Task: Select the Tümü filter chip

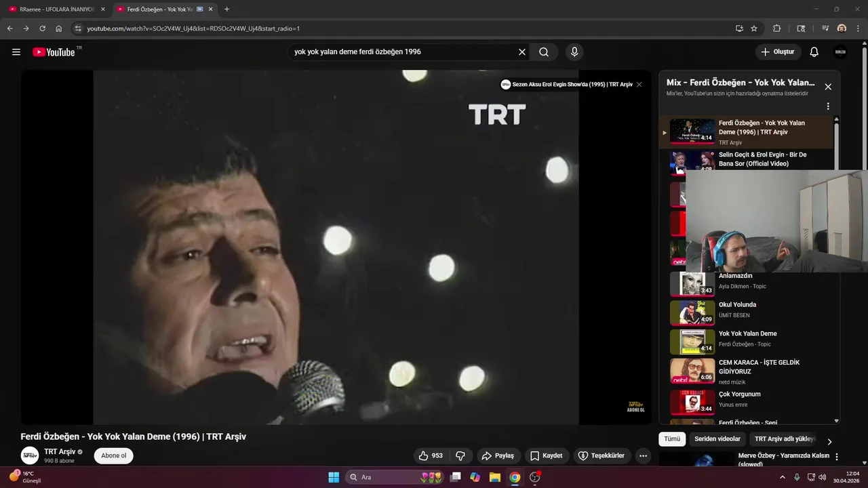Action: click(672, 439)
